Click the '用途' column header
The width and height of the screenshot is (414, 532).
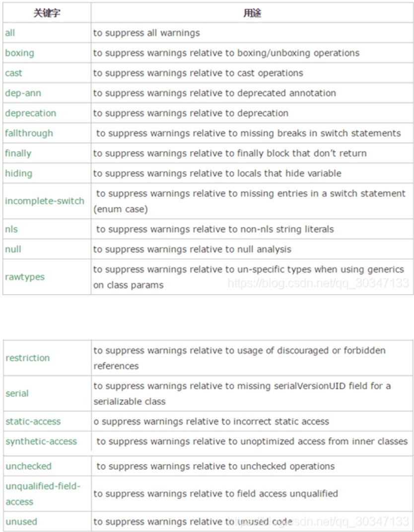coord(252,13)
